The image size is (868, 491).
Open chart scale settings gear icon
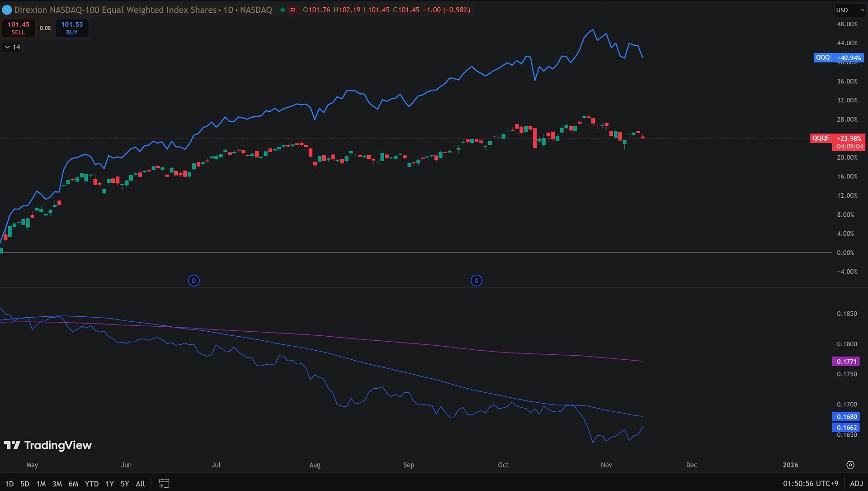pyautogui.click(x=850, y=465)
